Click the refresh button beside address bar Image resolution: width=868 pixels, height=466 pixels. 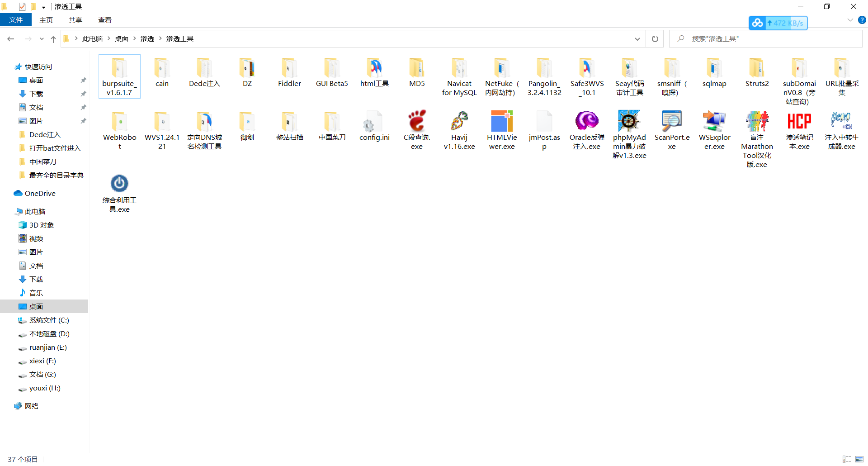(655, 39)
